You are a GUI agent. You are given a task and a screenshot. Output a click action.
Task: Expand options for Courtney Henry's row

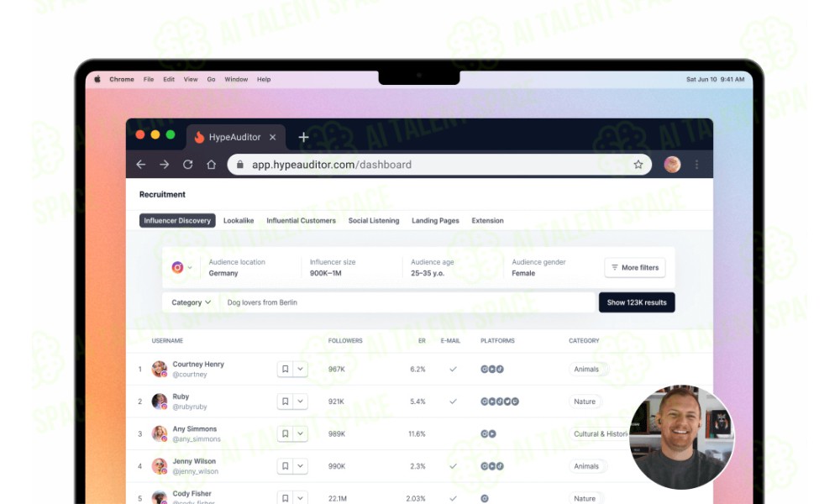300,369
